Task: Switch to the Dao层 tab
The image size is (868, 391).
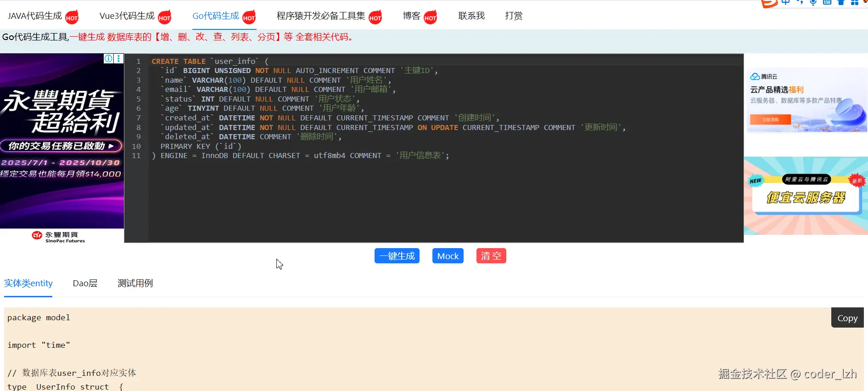Action: [85, 283]
